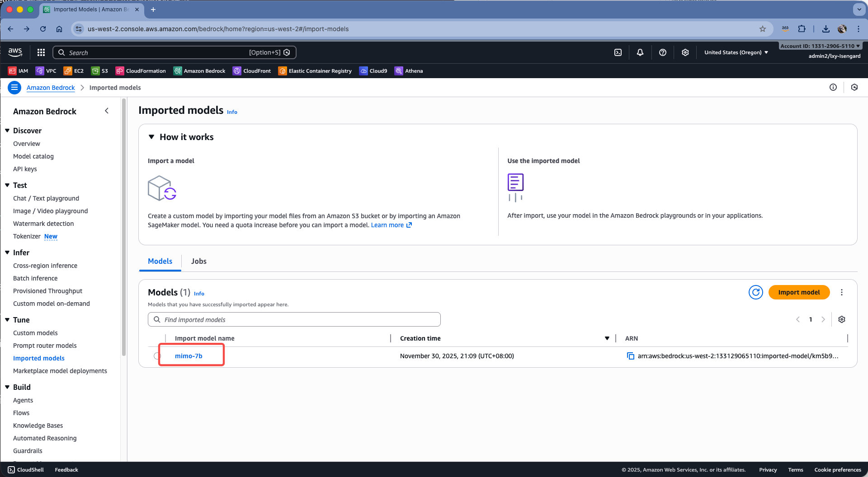Collapse the Discover section in sidebar

tap(7, 131)
